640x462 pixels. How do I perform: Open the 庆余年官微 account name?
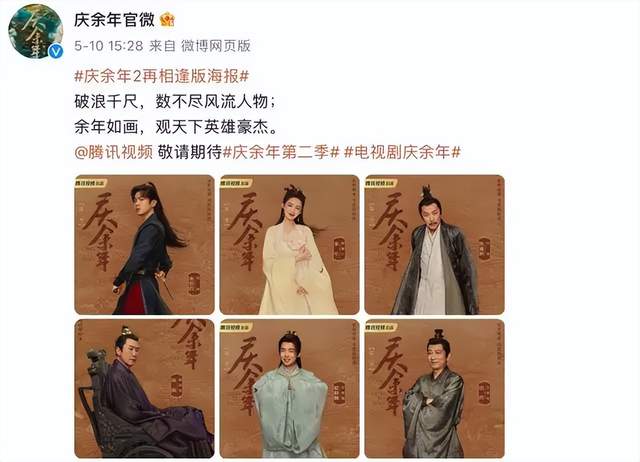114,19
